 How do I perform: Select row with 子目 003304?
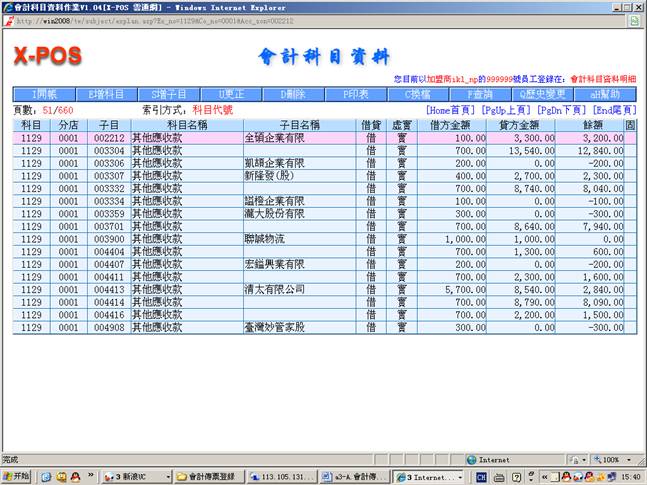[108, 150]
